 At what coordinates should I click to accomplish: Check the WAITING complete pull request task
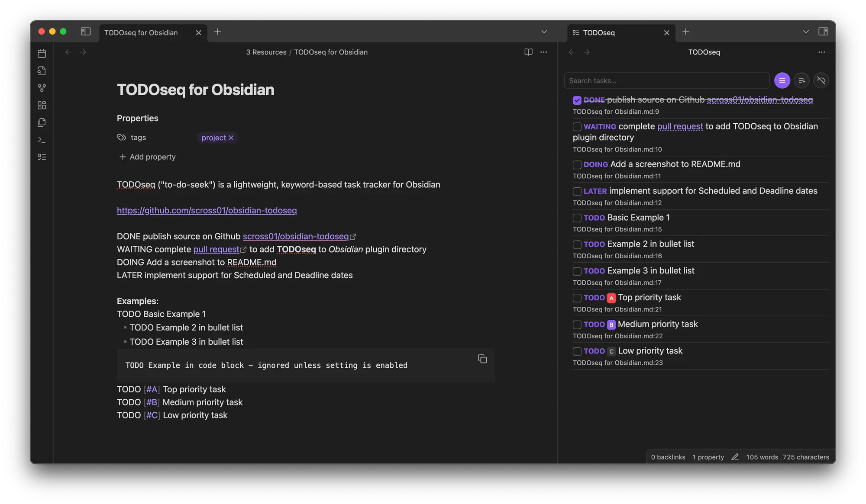pyautogui.click(x=577, y=127)
